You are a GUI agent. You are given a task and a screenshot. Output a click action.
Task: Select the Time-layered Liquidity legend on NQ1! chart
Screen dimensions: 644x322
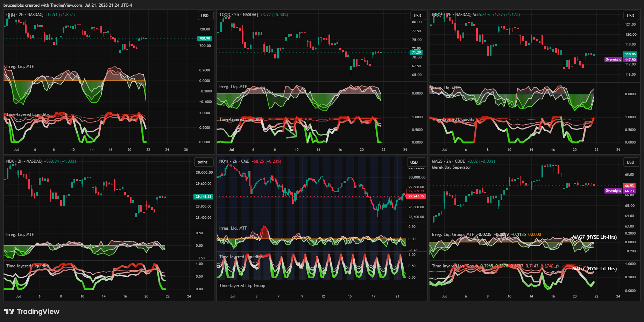pyautogui.click(x=241, y=257)
